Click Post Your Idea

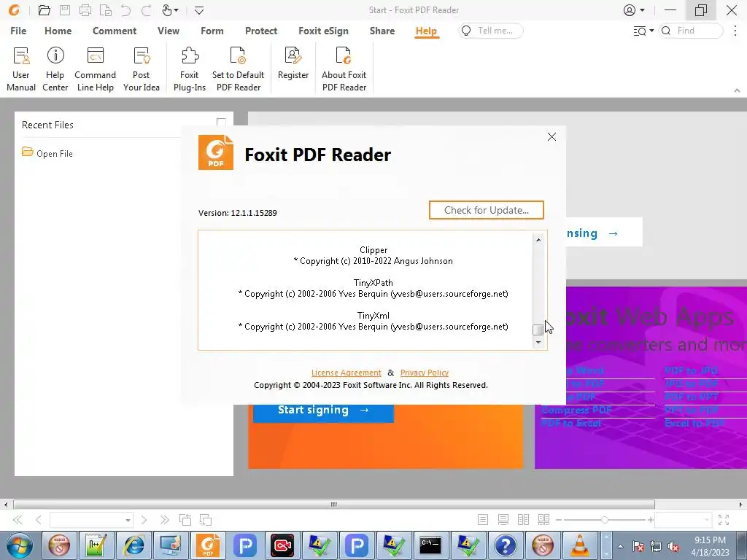pyautogui.click(x=141, y=69)
